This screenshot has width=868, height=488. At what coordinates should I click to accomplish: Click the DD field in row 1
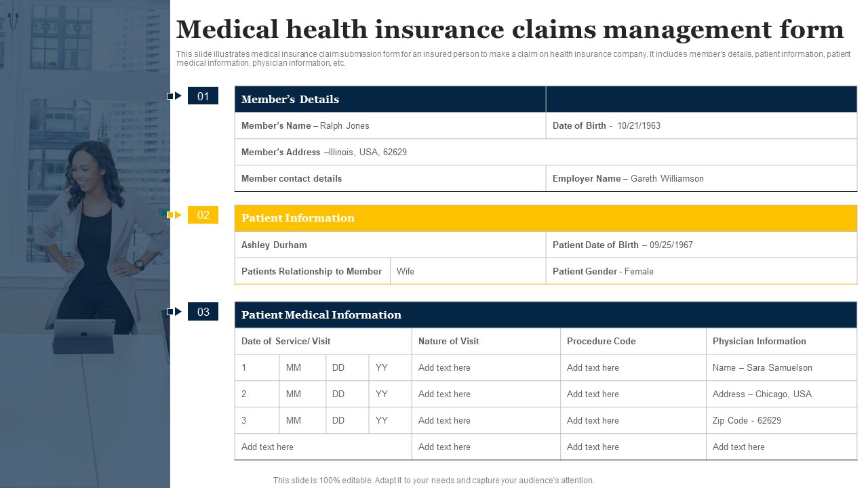(347, 367)
